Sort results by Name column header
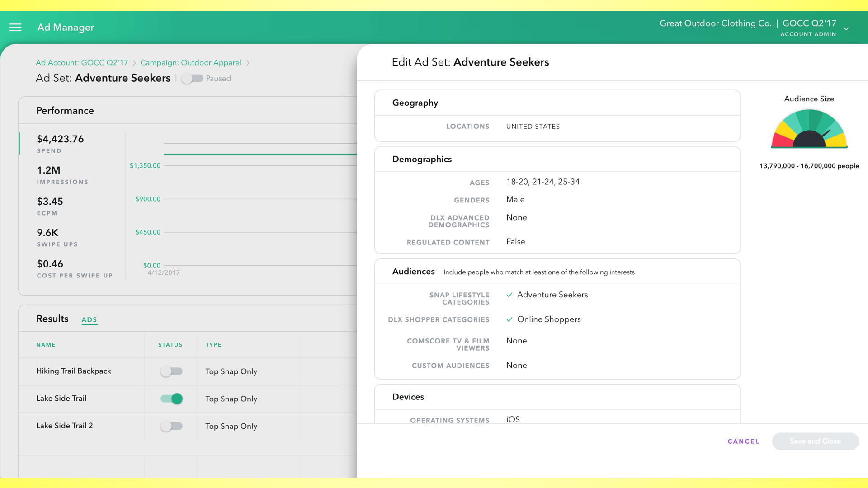The width and height of the screenshot is (868, 488). click(x=46, y=345)
